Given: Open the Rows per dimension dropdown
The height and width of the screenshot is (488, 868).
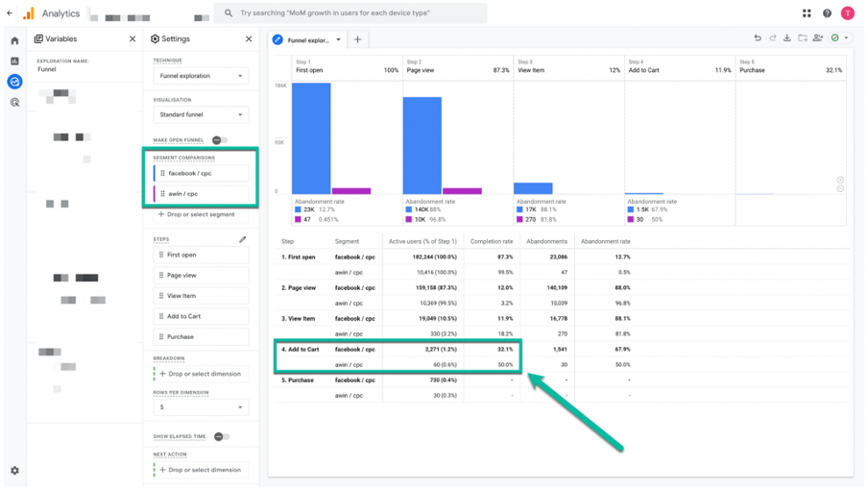Looking at the screenshot, I should point(201,407).
